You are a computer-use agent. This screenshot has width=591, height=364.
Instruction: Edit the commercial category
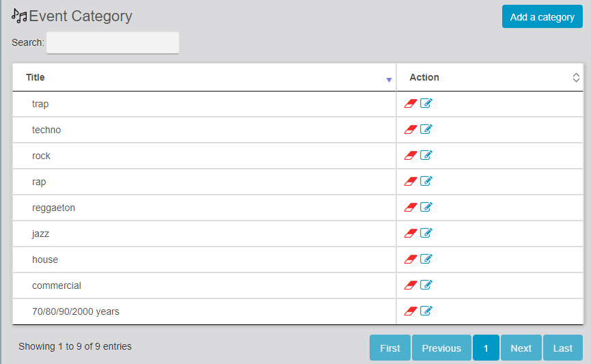click(426, 285)
